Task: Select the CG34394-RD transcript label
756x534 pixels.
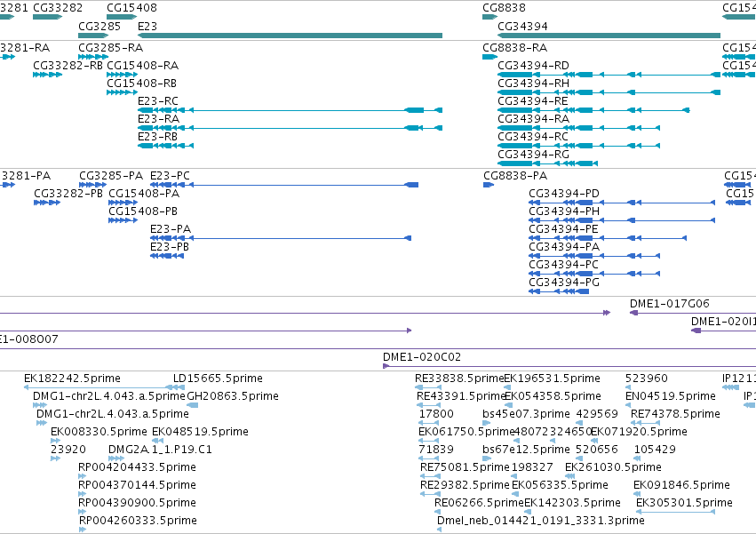Action: pos(533,66)
